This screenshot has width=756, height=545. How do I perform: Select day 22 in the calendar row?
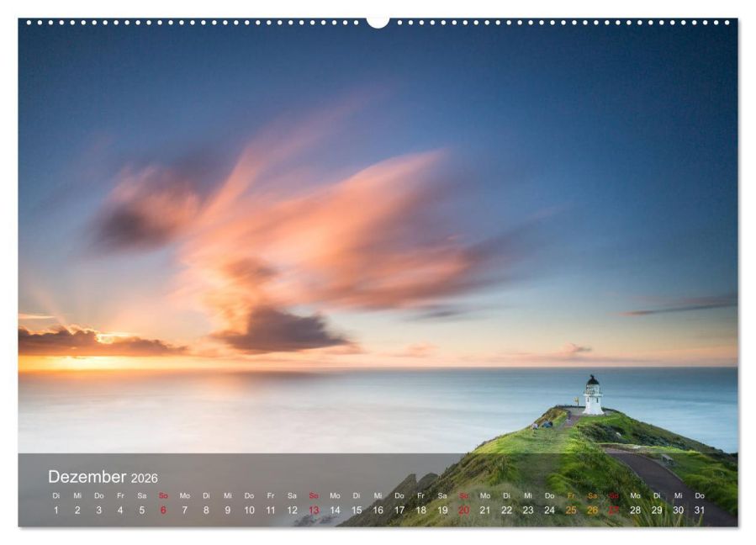coord(506,511)
